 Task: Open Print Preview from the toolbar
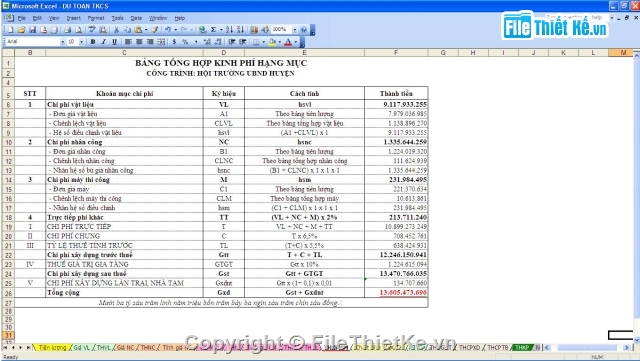tap(78, 30)
